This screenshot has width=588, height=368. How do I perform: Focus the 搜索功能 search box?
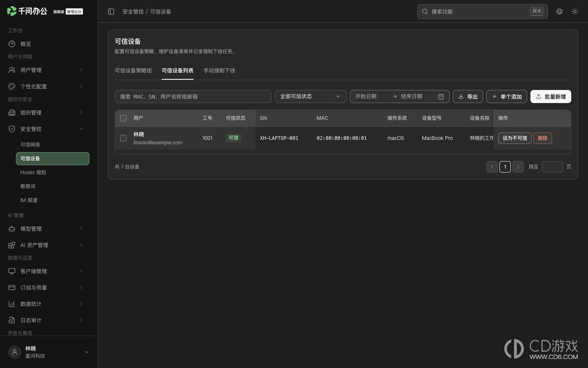coord(483,11)
